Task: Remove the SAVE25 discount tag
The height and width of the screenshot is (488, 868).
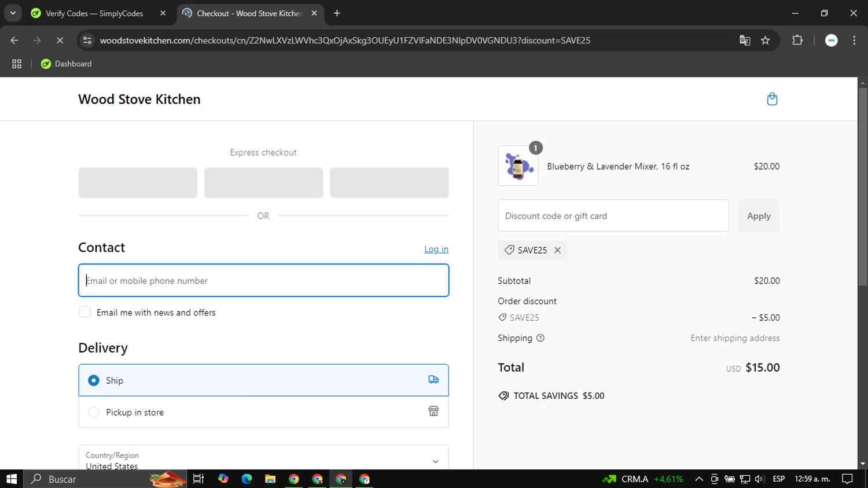Action: pos(557,250)
